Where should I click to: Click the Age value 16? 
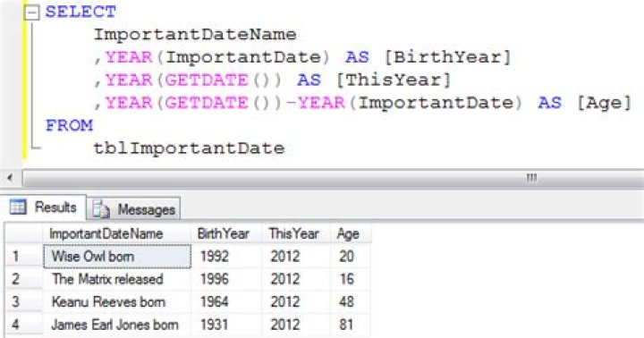[346, 279]
